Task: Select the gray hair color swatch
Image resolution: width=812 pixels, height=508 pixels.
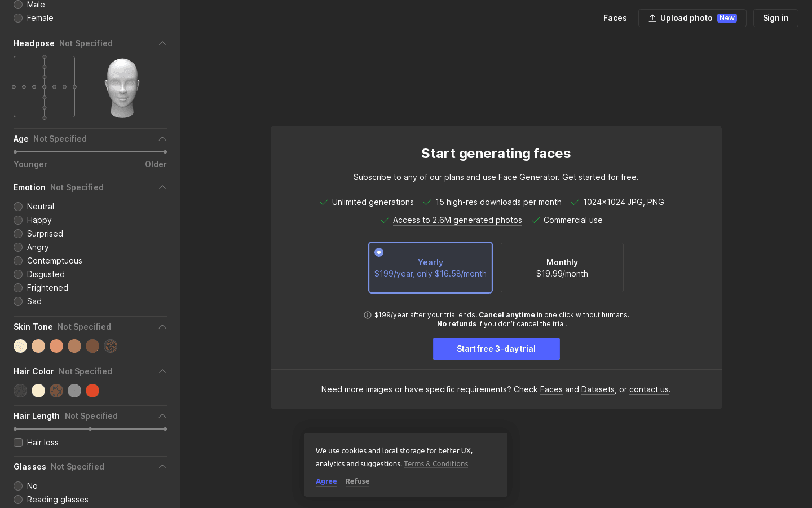Action: 74,391
